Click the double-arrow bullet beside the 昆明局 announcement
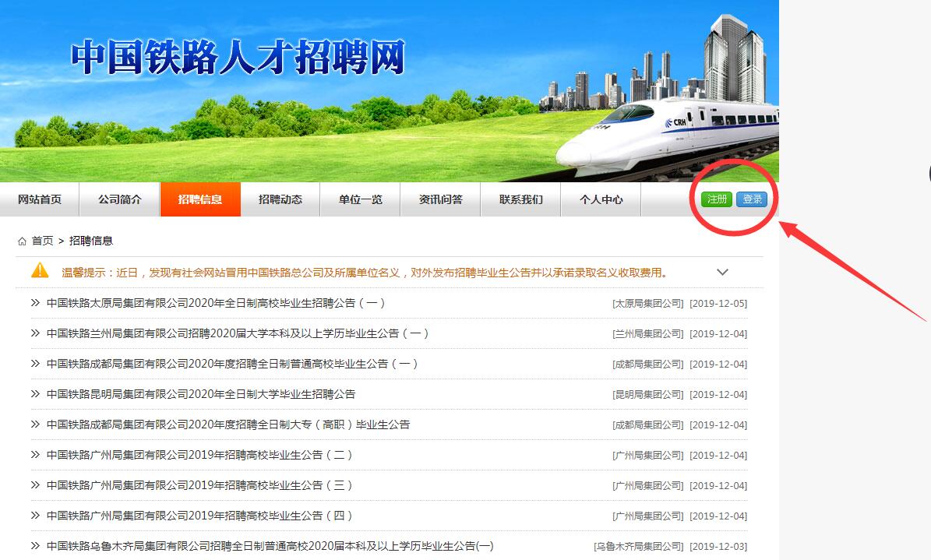 click(x=35, y=394)
